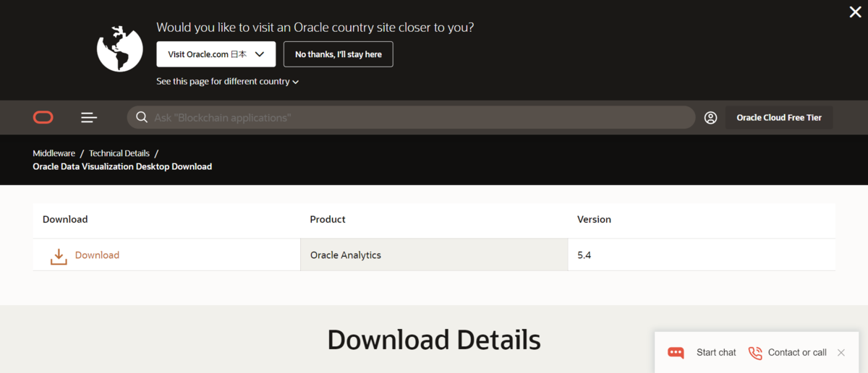Screen dimensions: 868x373
Task: Click the phone call icon
Action: tap(755, 353)
